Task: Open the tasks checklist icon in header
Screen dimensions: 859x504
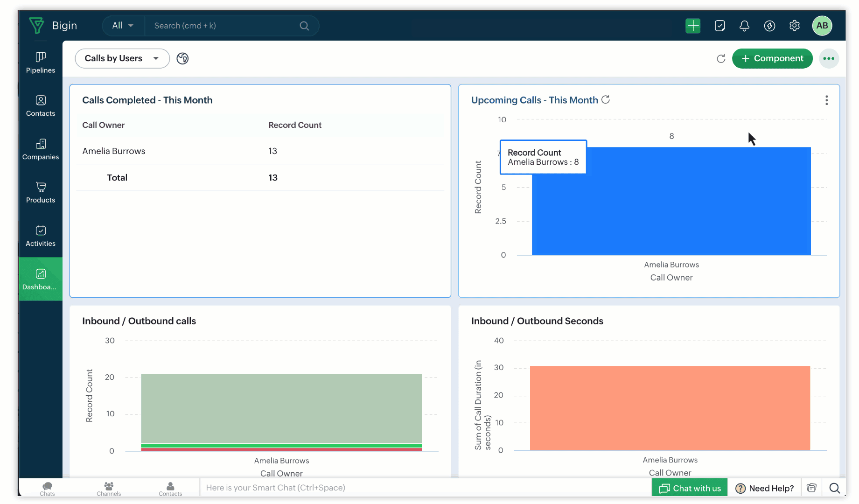Action: 719,26
